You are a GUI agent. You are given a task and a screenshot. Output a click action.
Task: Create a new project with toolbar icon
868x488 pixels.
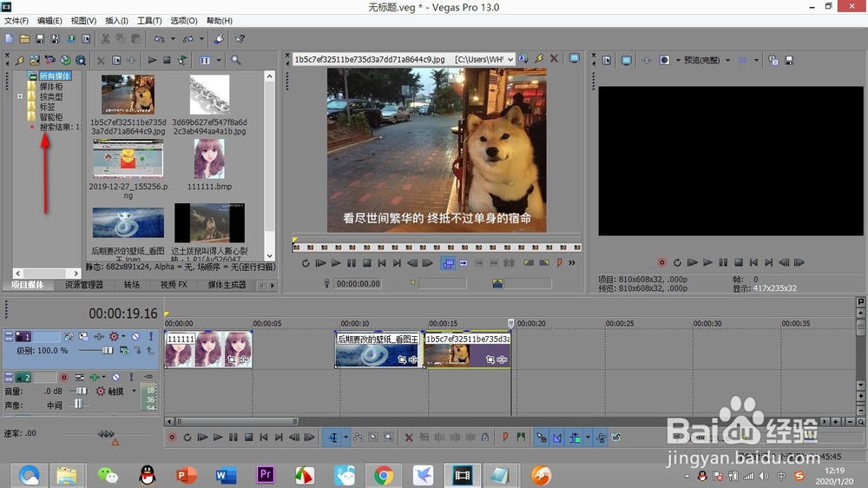(10, 39)
